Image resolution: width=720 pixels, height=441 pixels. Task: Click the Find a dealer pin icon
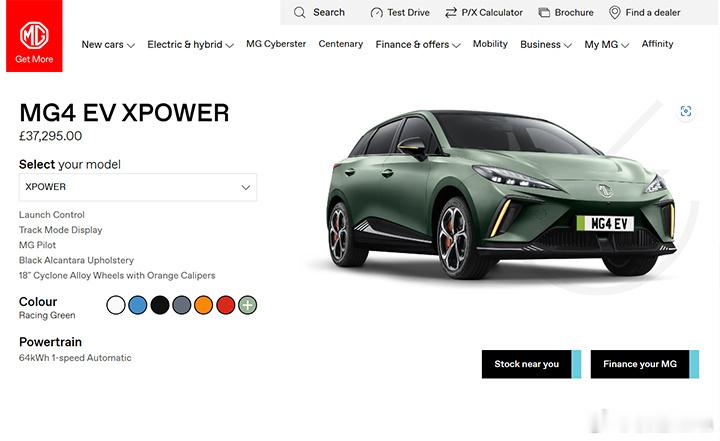(x=614, y=12)
